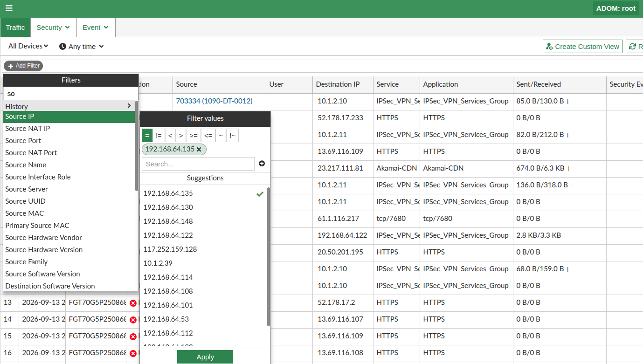Select the tilde (~) match operator
This screenshot has height=364, width=643.
(x=221, y=135)
